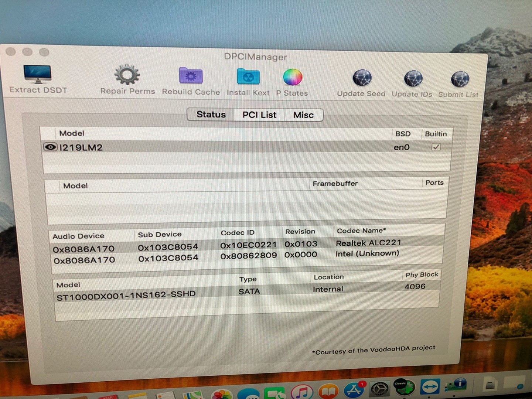Click the DPCIManager Dock icon
532x399 pixels.
coord(456,385)
